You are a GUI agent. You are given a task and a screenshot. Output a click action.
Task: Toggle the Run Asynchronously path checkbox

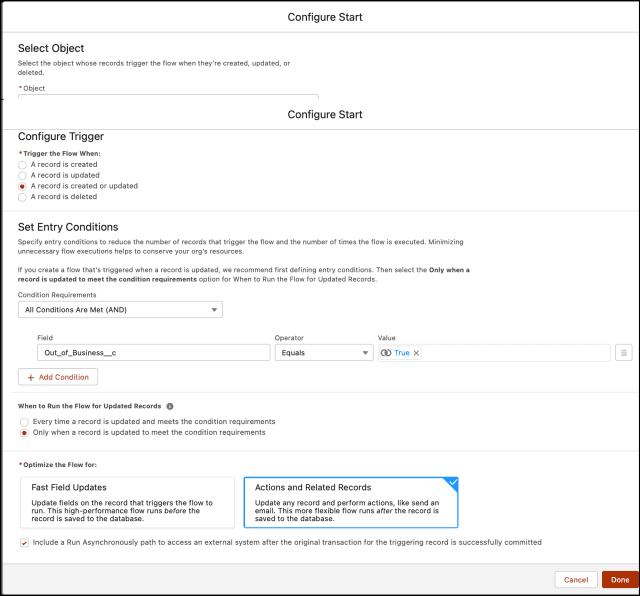[24, 542]
